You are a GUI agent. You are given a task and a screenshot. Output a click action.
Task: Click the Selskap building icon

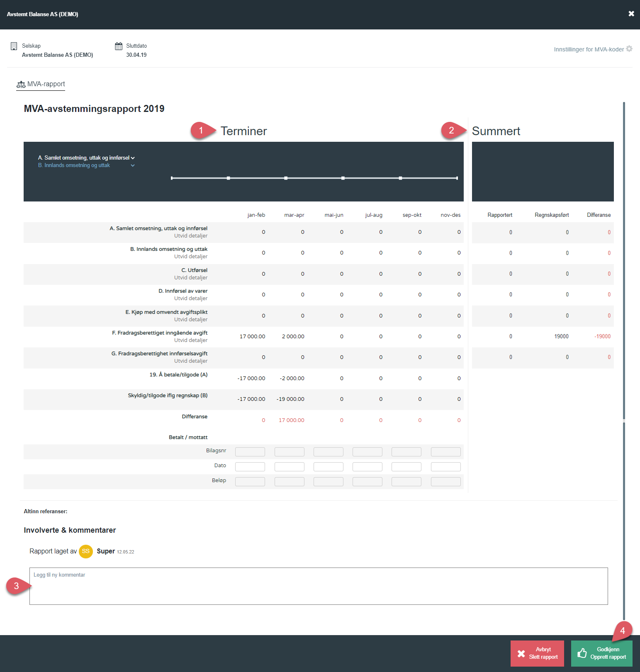(x=14, y=46)
